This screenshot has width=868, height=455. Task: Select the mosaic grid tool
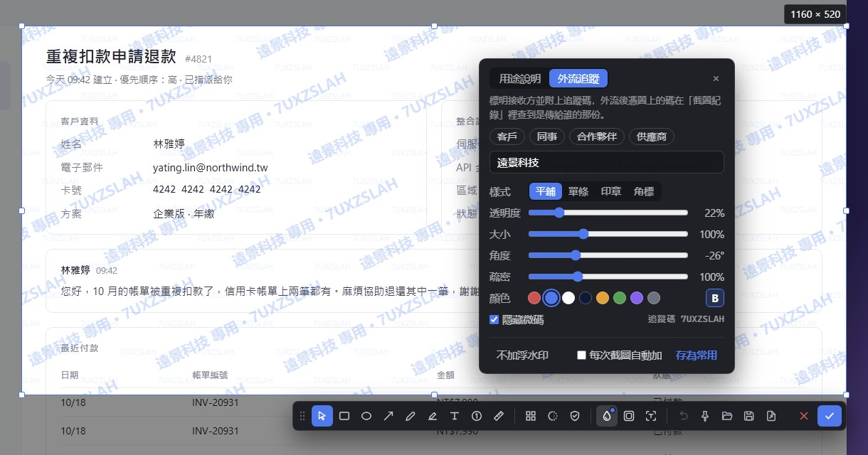(x=530, y=416)
